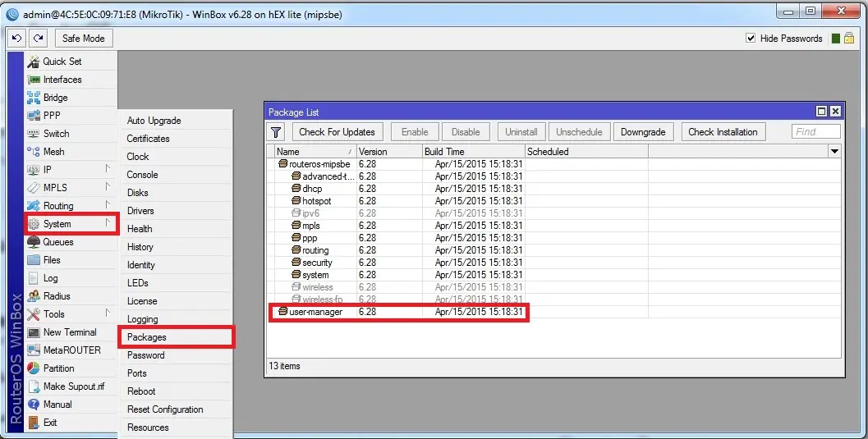The image size is (868, 439).
Task: Toggle Safe Mode button
Action: (84, 38)
